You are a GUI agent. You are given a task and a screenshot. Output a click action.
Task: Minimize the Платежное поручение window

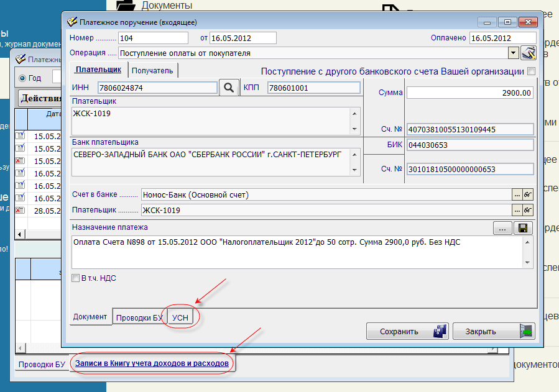point(487,22)
